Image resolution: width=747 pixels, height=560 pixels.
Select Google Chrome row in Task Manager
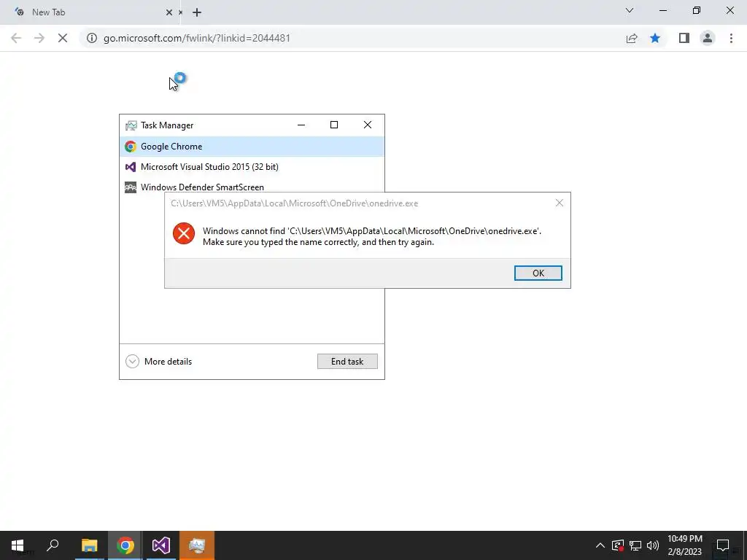point(252,146)
